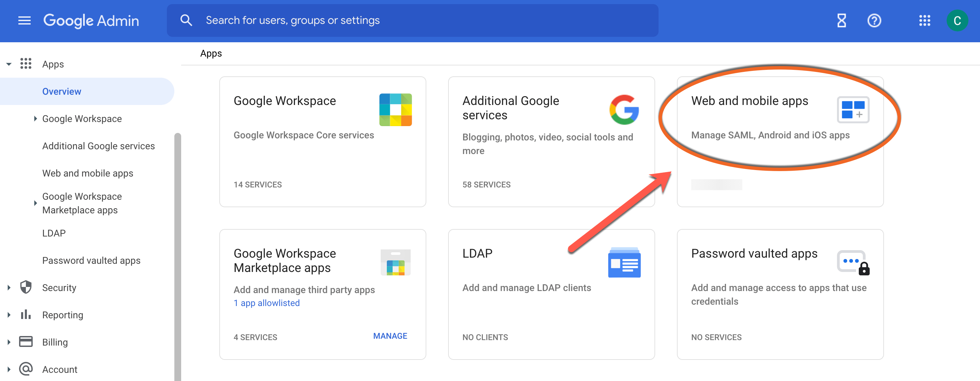
Task: Click the Account @ icon
Action: tap(25, 368)
